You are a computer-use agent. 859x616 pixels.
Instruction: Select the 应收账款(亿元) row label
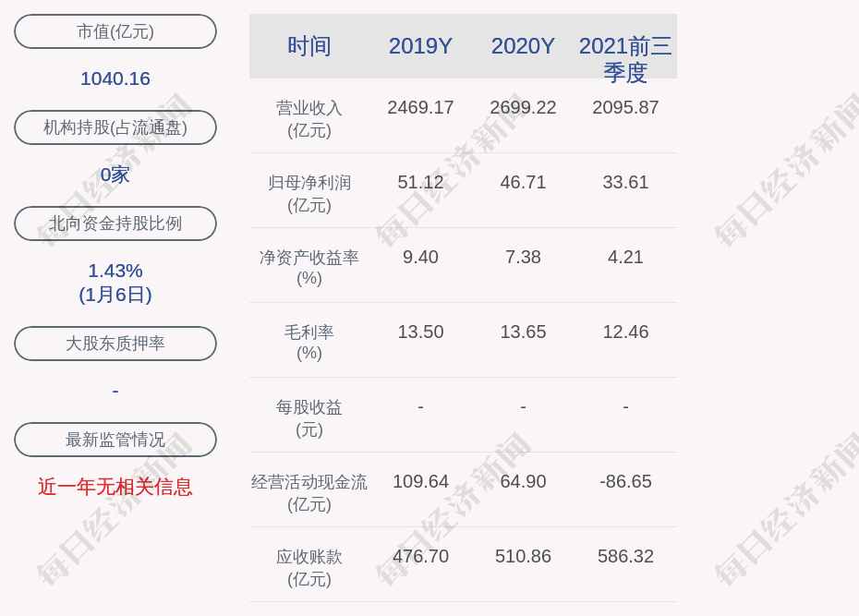(309, 568)
